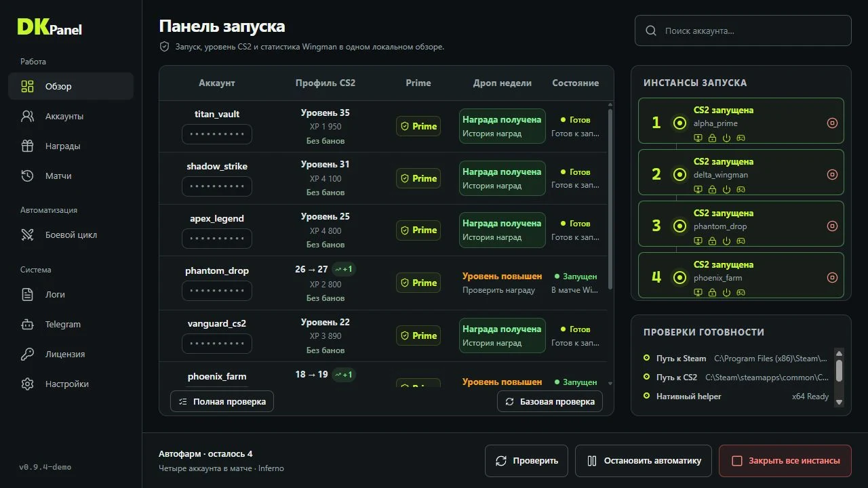Viewport: 868px width, 488px height.
Task: Focus the Поиск аккаунта search field
Action: (743, 30)
